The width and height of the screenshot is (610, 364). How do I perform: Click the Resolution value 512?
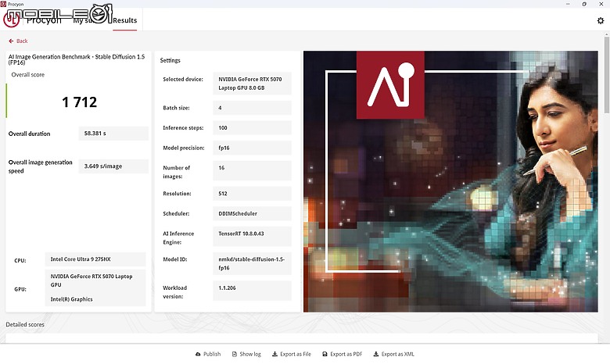[x=252, y=193]
